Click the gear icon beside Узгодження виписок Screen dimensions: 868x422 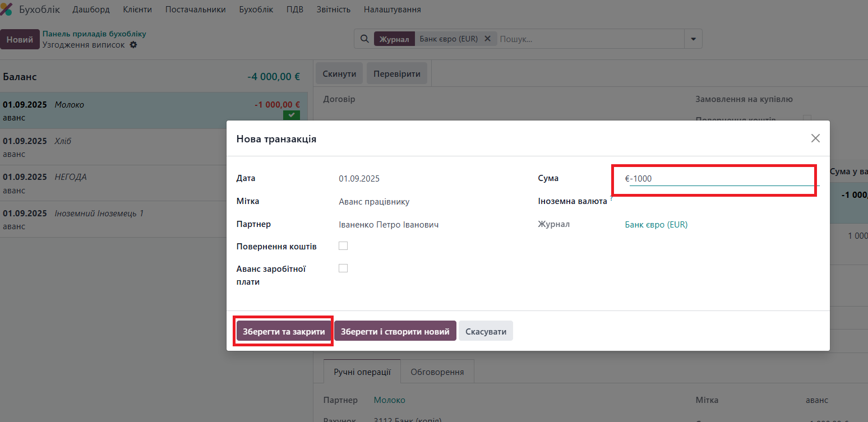point(133,45)
